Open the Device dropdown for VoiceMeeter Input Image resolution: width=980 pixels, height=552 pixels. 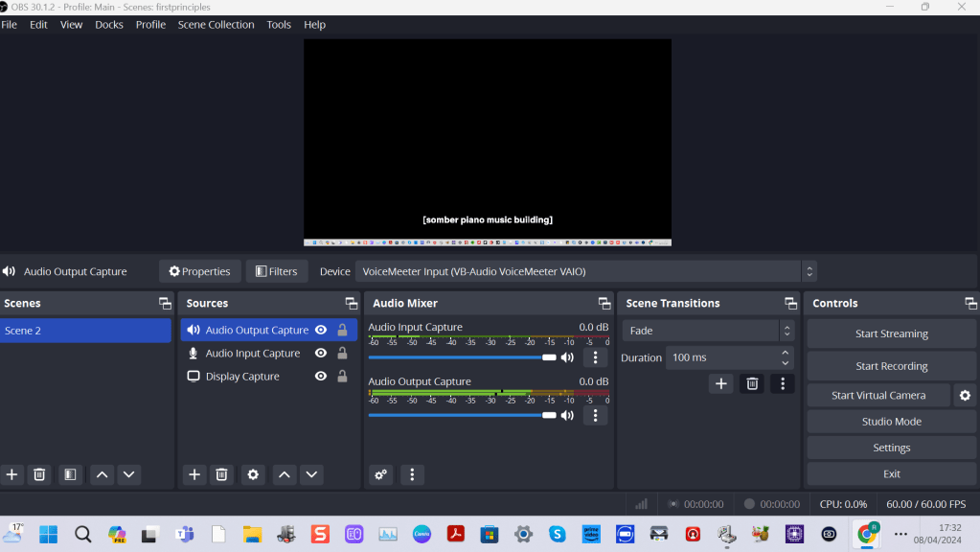click(x=586, y=271)
